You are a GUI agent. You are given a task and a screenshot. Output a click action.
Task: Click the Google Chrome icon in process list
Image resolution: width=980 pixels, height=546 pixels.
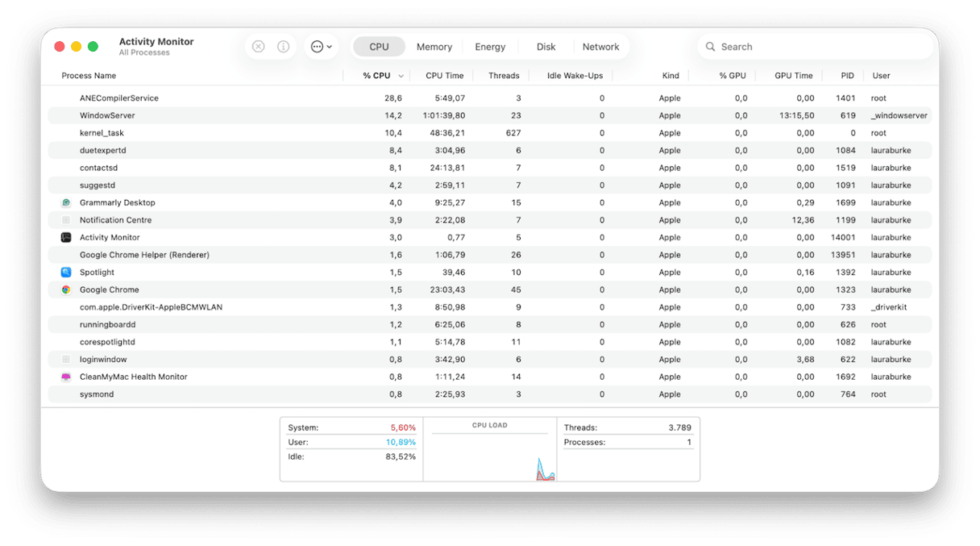click(x=66, y=290)
